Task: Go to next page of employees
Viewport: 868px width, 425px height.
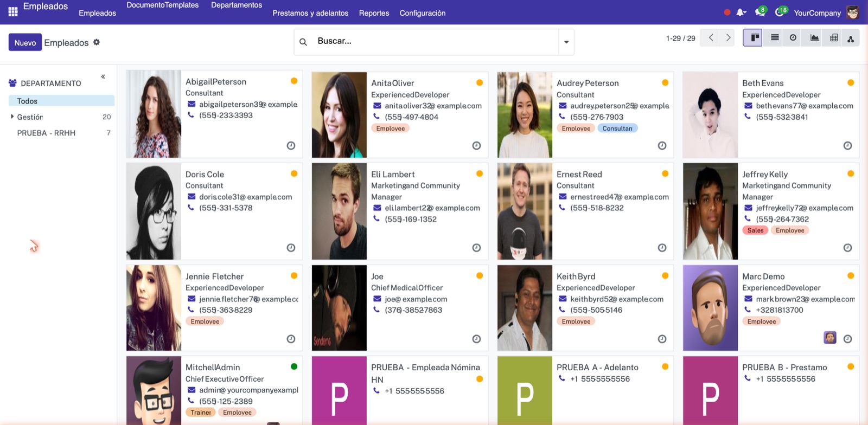Action: click(729, 37)
